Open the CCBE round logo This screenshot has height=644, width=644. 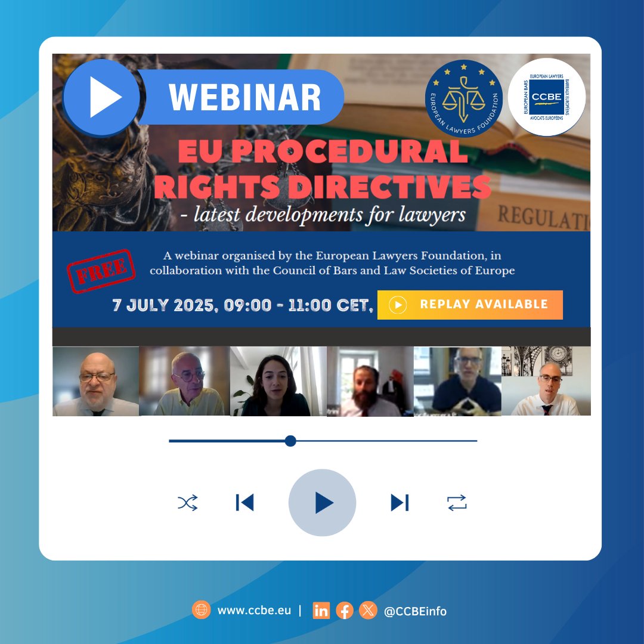(x=546, y=97)
